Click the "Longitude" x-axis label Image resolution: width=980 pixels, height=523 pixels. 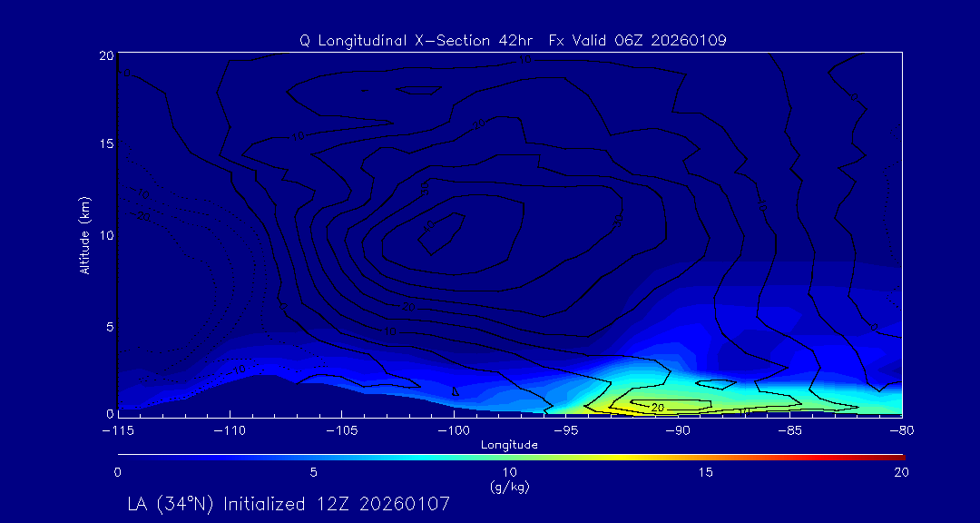pos(509,445)
